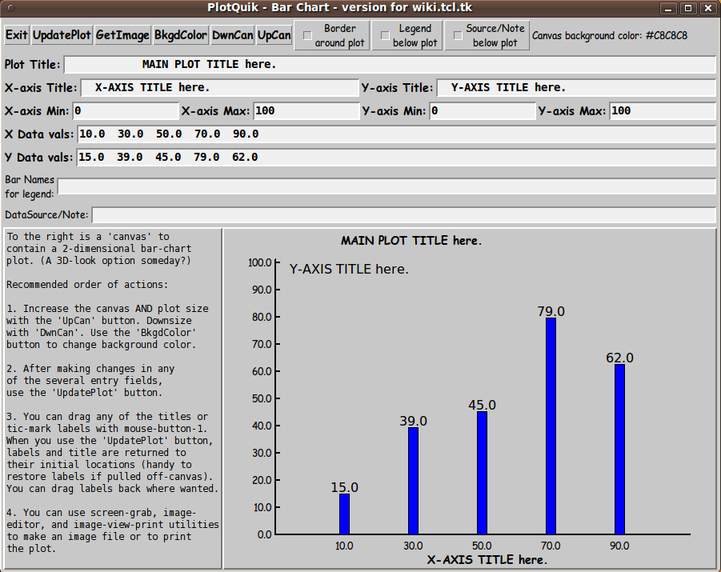Click the 70.0 x-axis tick label
The width and height of the screenshot is (721, 572).
550,546
